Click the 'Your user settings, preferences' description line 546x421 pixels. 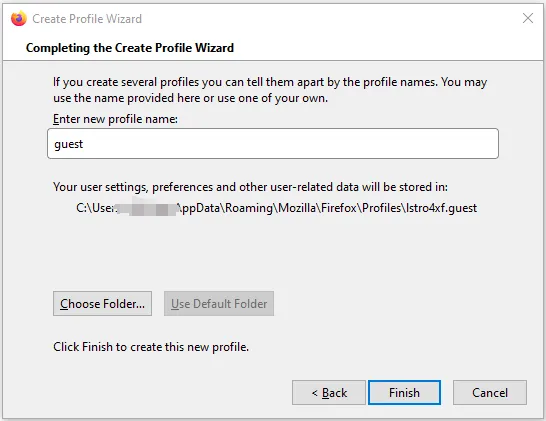coord(250,187)
